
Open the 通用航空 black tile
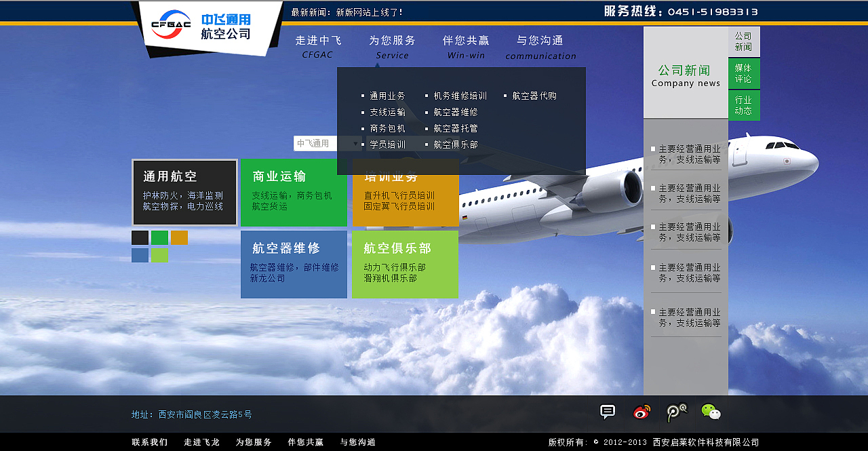(184, 192)
